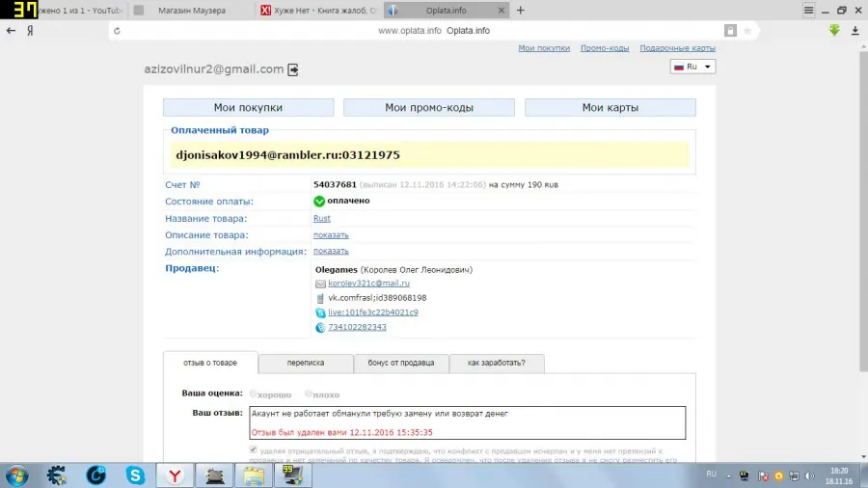
Task: Open top 'Мои покупки' link
Action: (x=544, y=48)
